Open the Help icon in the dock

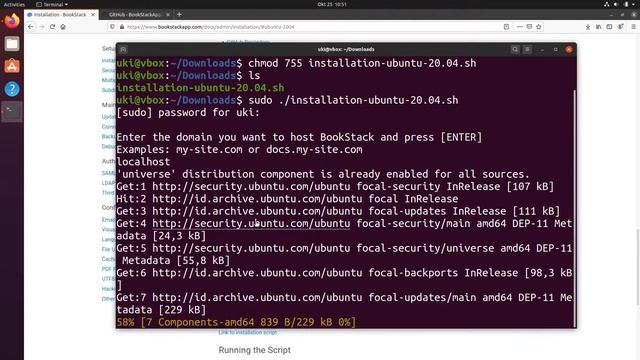(x=12, y=89)
